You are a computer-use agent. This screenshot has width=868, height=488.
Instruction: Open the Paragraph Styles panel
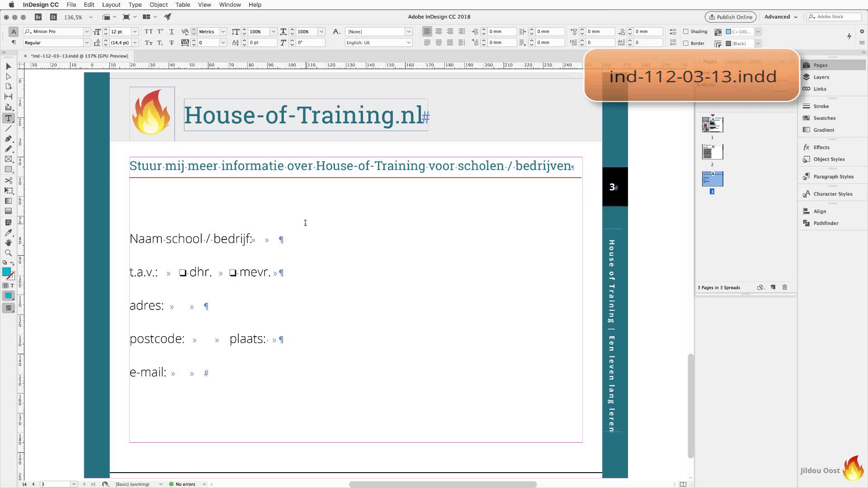point(833,177)
